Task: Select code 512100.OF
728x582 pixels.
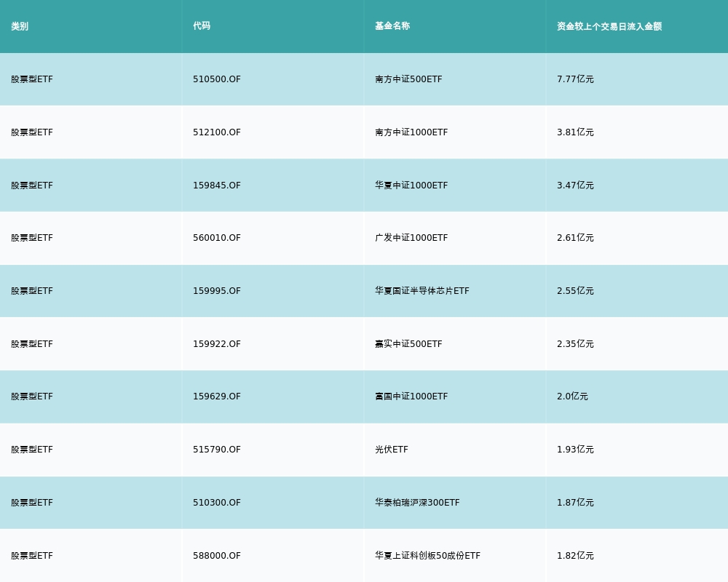Action: [x=217, y=132]
